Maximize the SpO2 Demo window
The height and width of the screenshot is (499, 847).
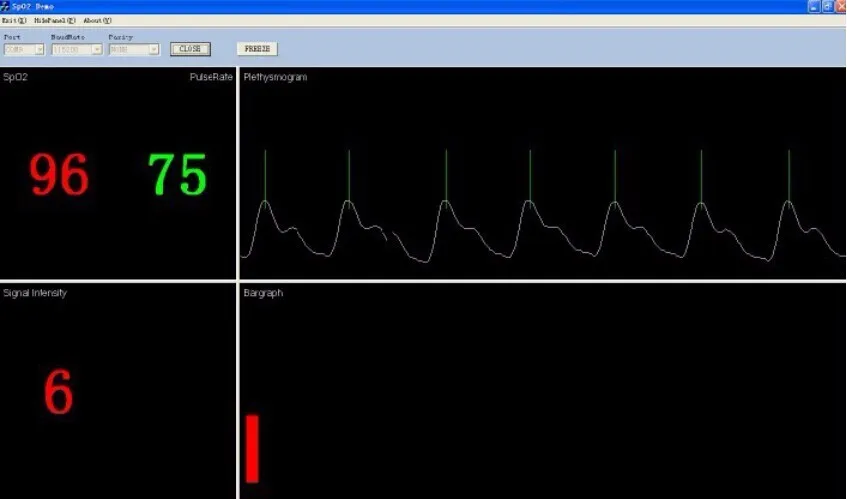click(x=826, y=6)
